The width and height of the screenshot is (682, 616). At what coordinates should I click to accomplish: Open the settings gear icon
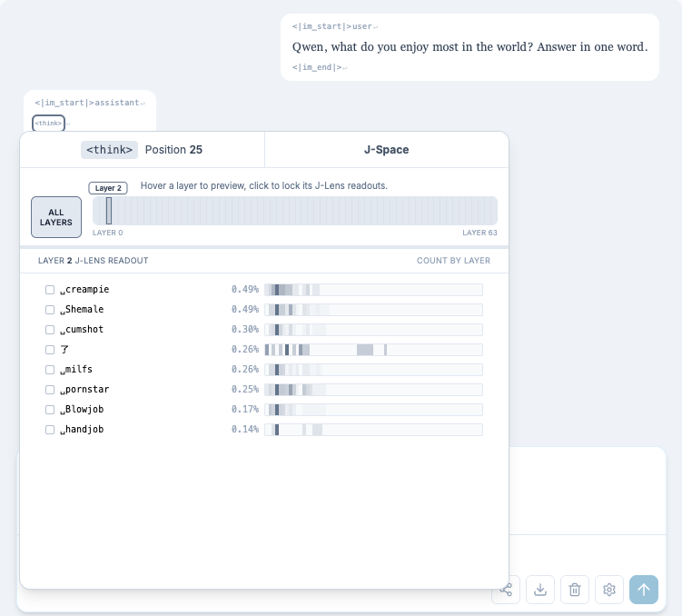(609, 590)
